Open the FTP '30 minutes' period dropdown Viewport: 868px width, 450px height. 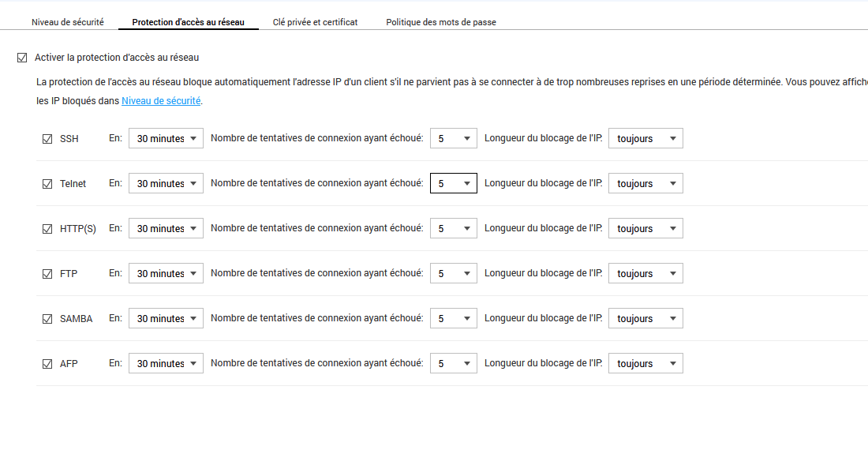pos(166,274)
